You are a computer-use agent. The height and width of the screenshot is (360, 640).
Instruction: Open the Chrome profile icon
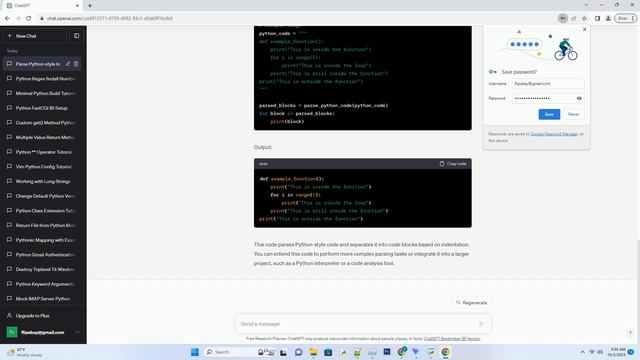click(x=608, y=18)
